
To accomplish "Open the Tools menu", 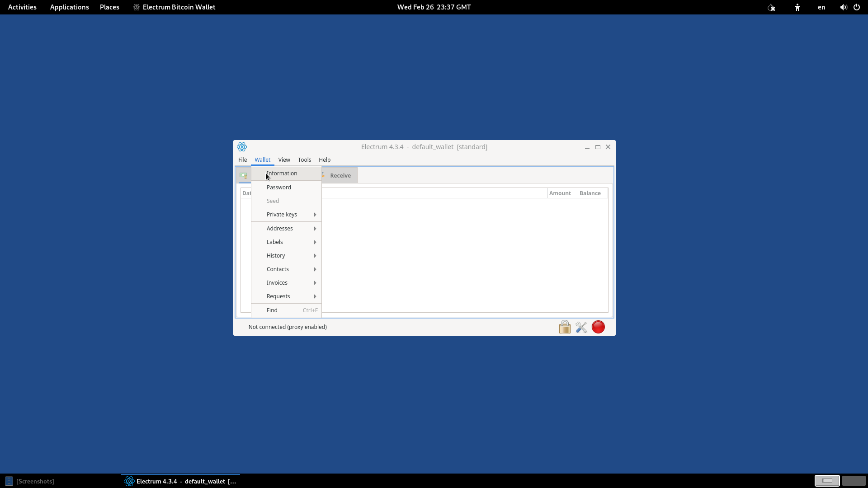I will pyautogui.click(x=304, y=160).
